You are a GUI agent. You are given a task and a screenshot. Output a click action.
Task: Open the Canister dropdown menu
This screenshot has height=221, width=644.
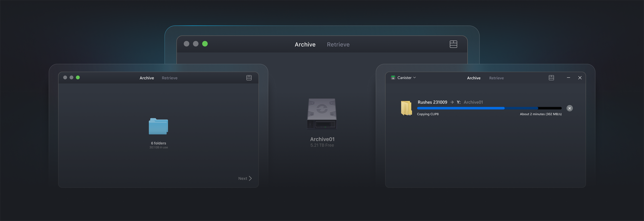406,78
